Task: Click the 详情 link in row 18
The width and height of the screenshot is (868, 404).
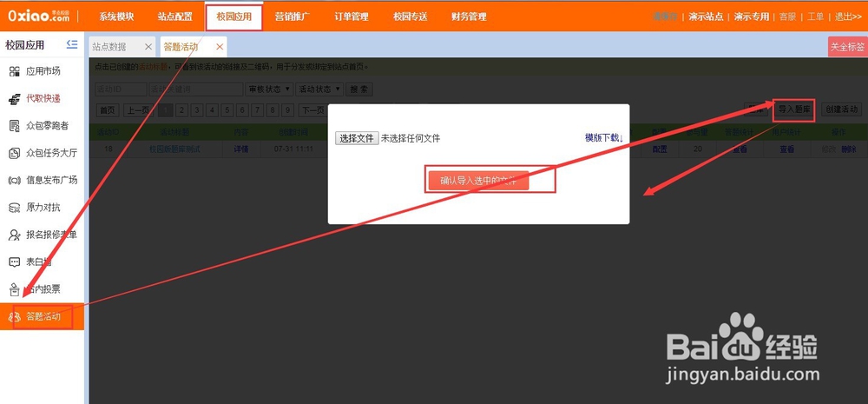Action: [x=240, y=149]
